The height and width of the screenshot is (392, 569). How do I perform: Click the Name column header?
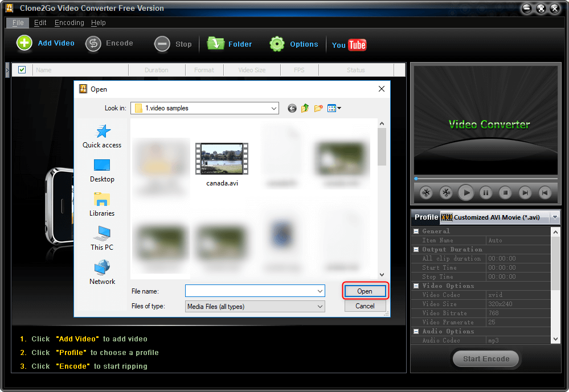point(80,70)
